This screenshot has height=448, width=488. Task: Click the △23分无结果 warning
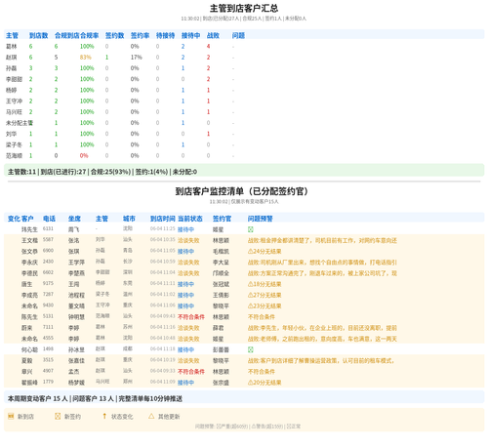[264, 305]
